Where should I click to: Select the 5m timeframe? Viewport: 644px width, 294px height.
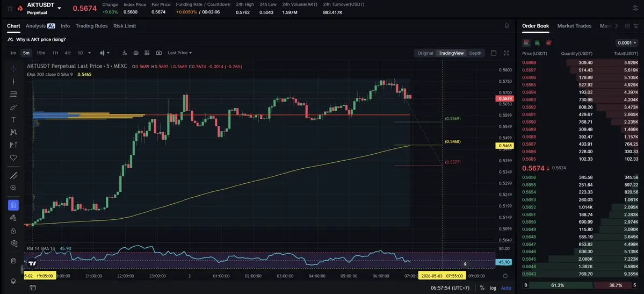click(26, 53)
